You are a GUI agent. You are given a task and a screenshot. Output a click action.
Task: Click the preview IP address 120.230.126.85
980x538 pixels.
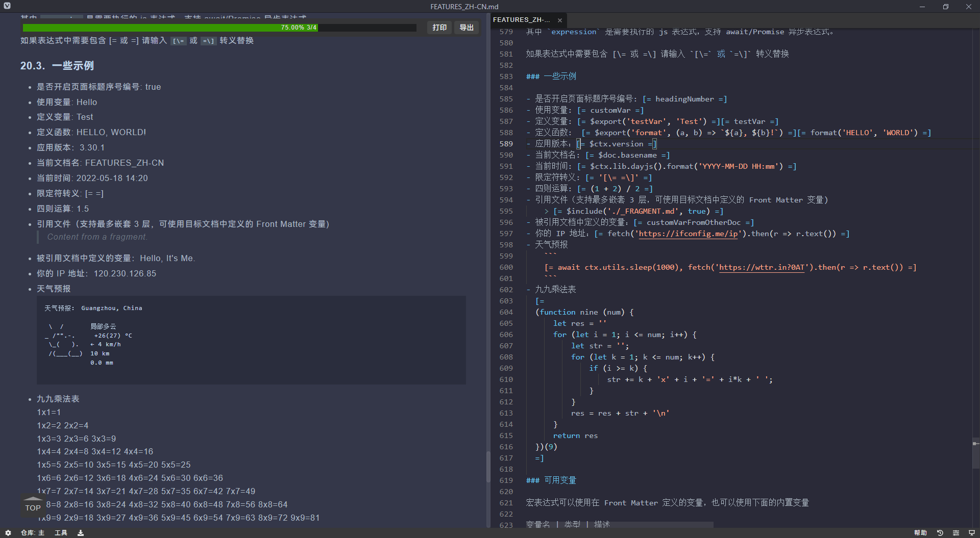point(125,274)
